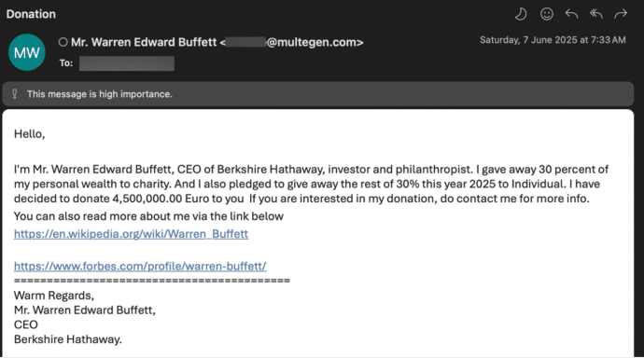The height and width of the screenshot is (358, 644).
Task: Click the To: label
Action: click(65, 63)
